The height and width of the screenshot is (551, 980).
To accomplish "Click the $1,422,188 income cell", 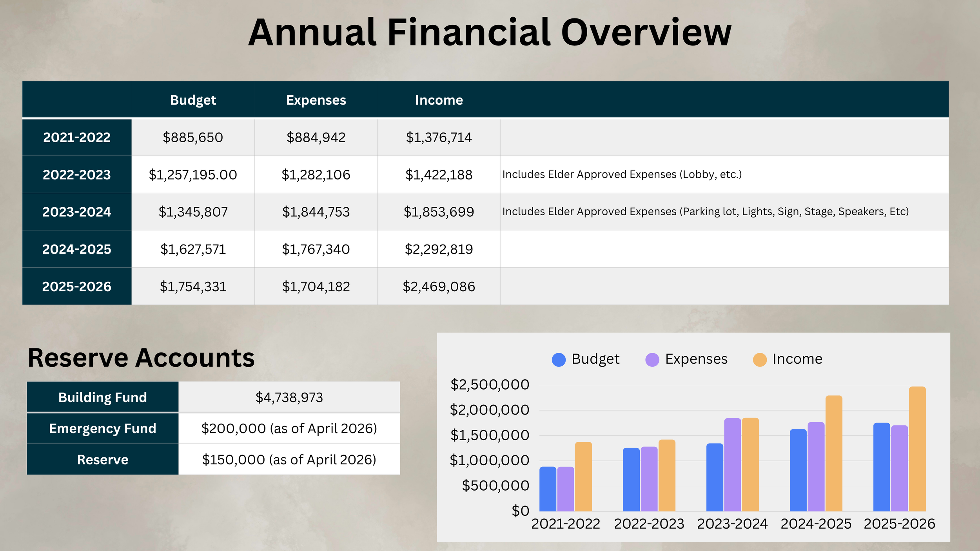I will pos(439,175).
